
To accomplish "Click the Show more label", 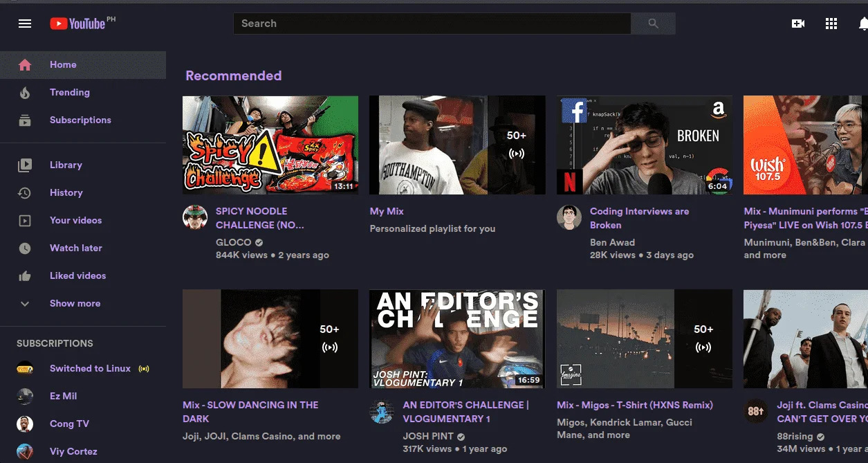I will tap(75, 304).
